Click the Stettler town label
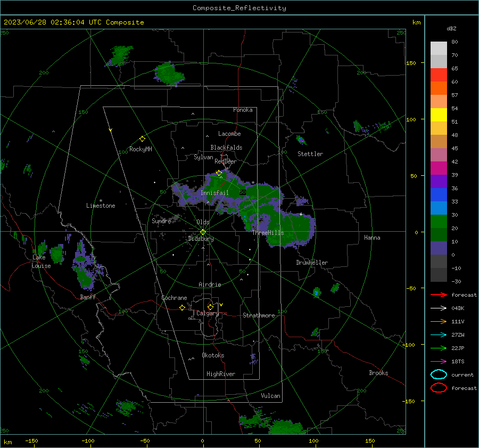 (x=310, y=154)
